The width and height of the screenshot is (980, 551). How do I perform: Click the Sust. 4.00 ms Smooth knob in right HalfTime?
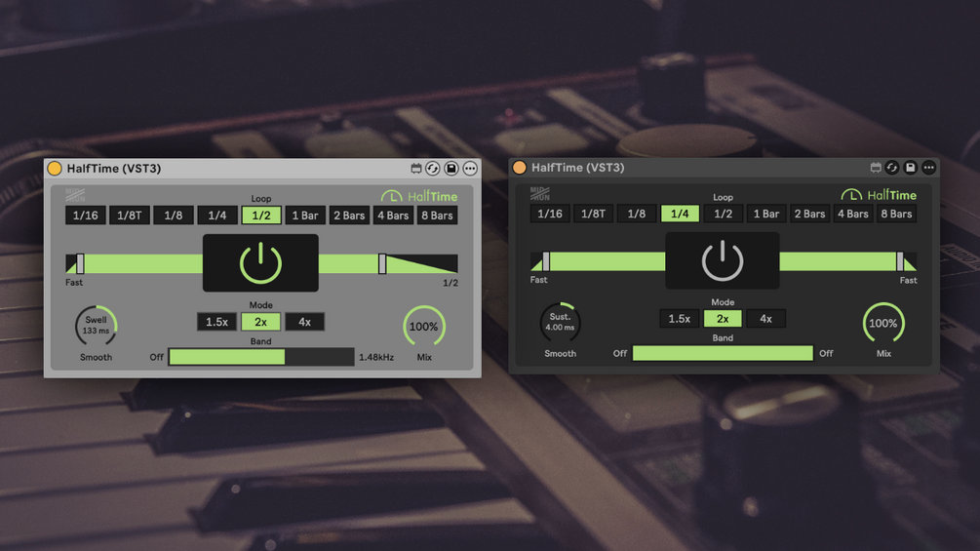[x=560, y=323]
